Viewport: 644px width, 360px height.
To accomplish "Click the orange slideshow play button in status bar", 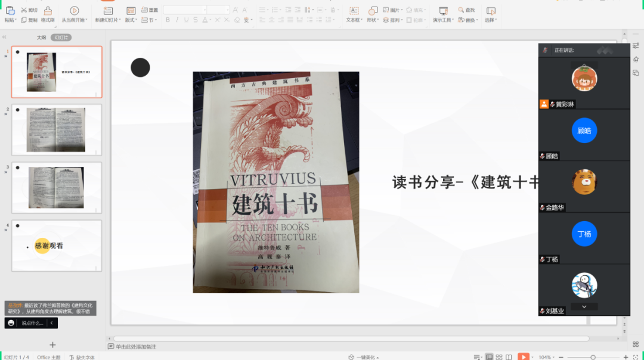I will pyautogui.click(x=523, y=357).
